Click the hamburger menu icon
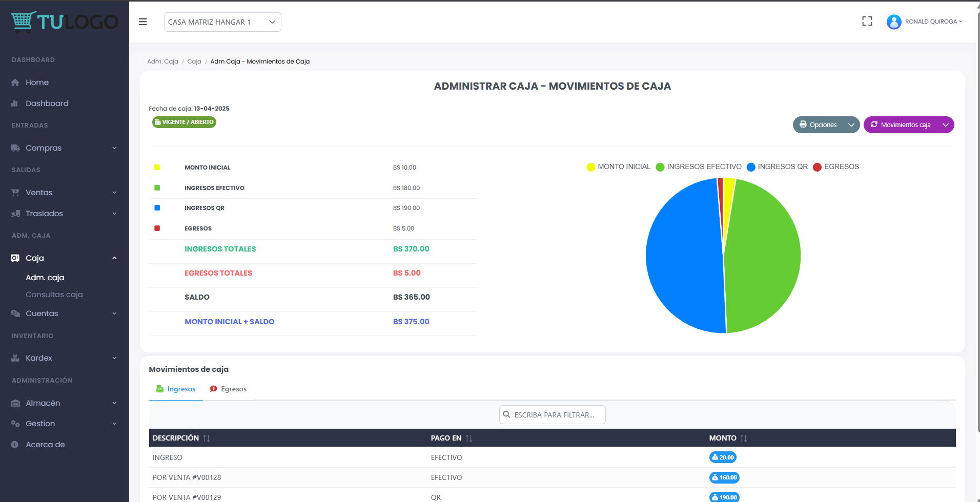This screenshot has height=502, width=980. pyautogui.click(x=143, y=22)
